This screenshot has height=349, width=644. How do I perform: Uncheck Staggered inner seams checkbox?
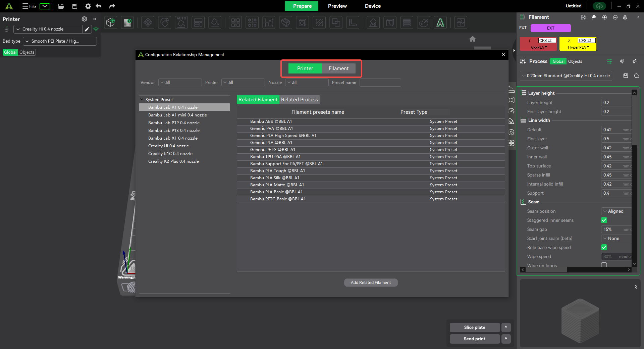[x=604, y=220]
